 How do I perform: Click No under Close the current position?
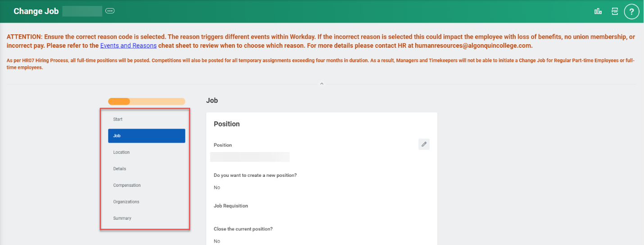tap(217, 241)
